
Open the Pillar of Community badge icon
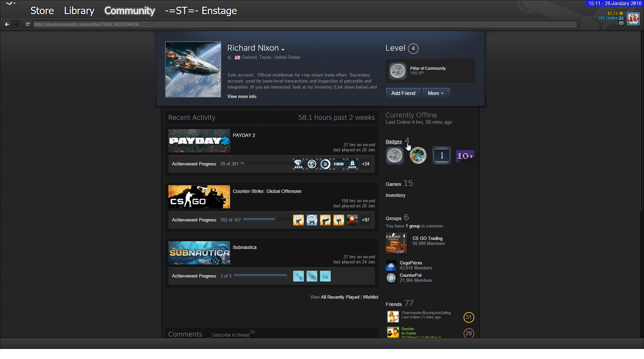tap(397, 71)
